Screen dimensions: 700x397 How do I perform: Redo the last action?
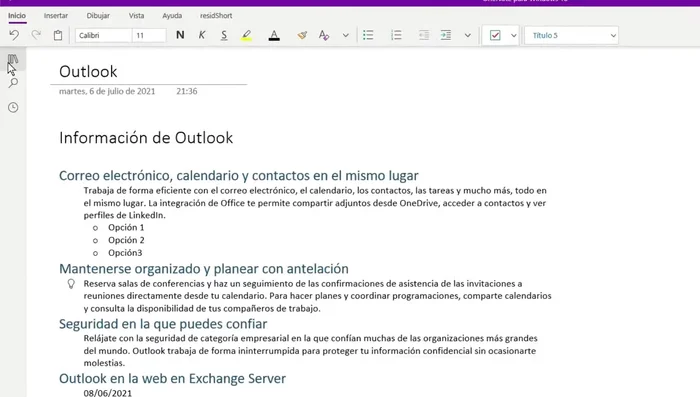(x=36, y=35)
